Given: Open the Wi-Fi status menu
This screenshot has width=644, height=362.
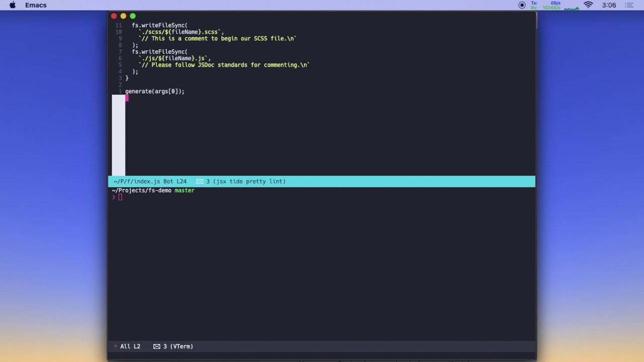Looking at the screenshot, I should 588,5.
